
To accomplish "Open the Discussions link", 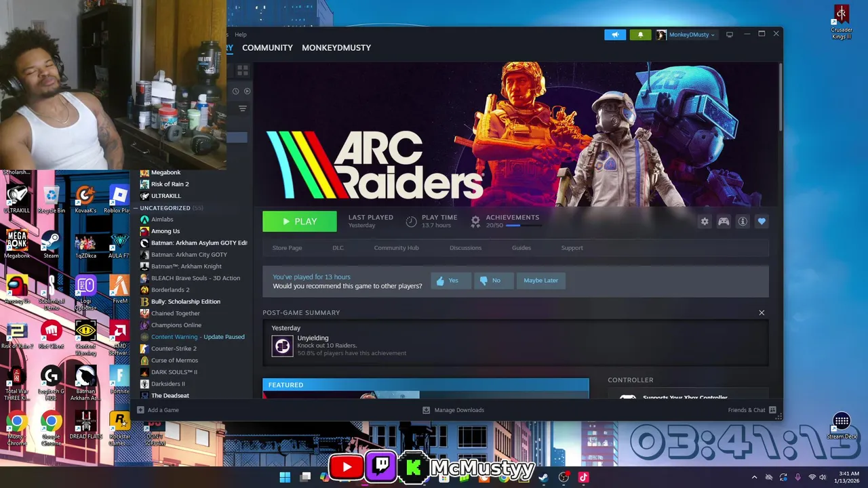I will pyautogui.click(x=465, y=247).
